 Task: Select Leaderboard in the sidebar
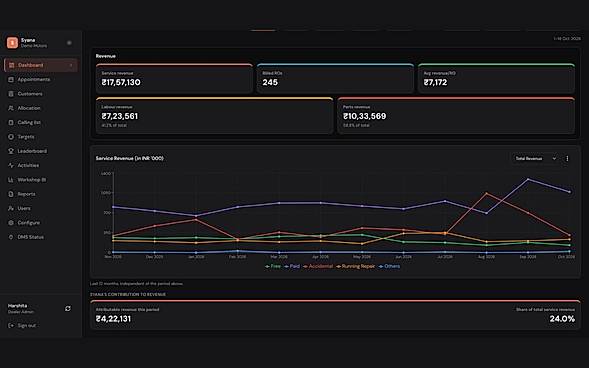tap(41, 151)
